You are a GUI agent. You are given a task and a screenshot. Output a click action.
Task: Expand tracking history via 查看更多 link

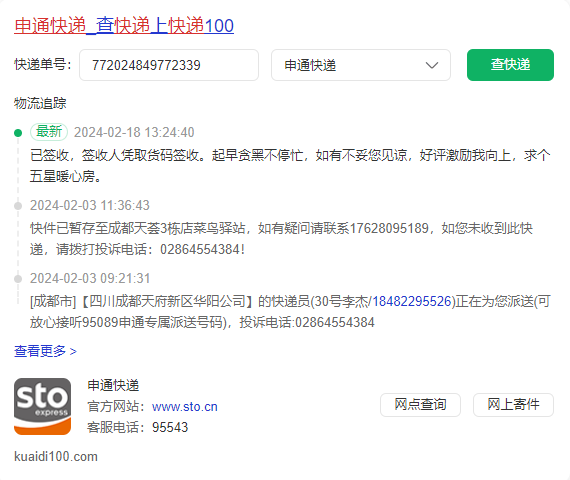coord(45,351)
